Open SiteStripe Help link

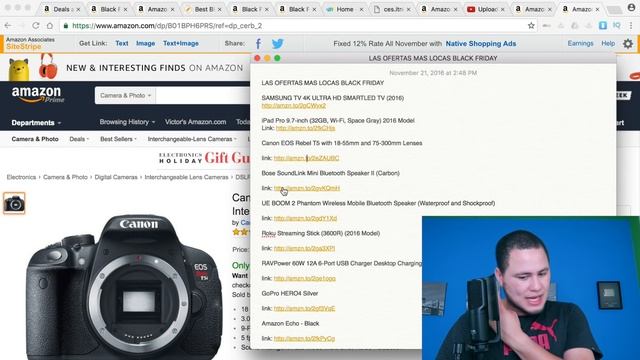tap(608, 43)
